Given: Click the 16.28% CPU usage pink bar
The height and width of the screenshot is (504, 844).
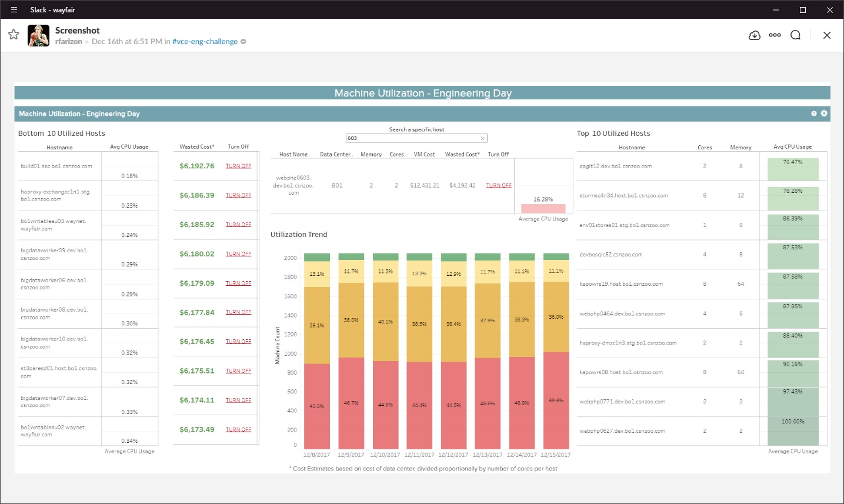Looking at the screenshot, I should (543, 208).
